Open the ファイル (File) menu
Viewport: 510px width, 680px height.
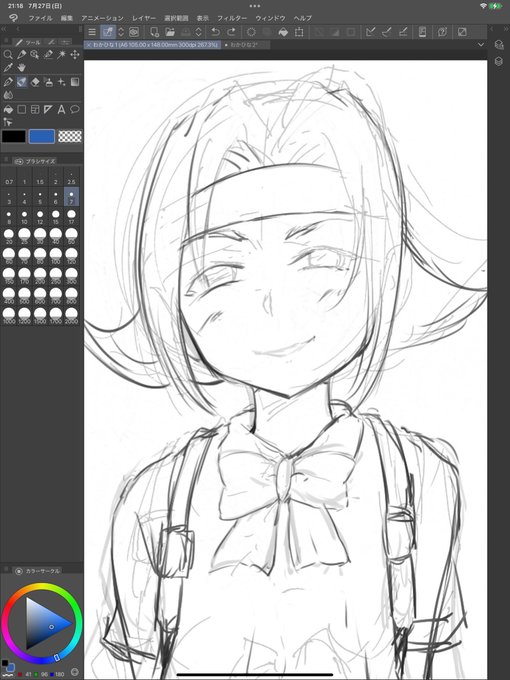[40, 18]
